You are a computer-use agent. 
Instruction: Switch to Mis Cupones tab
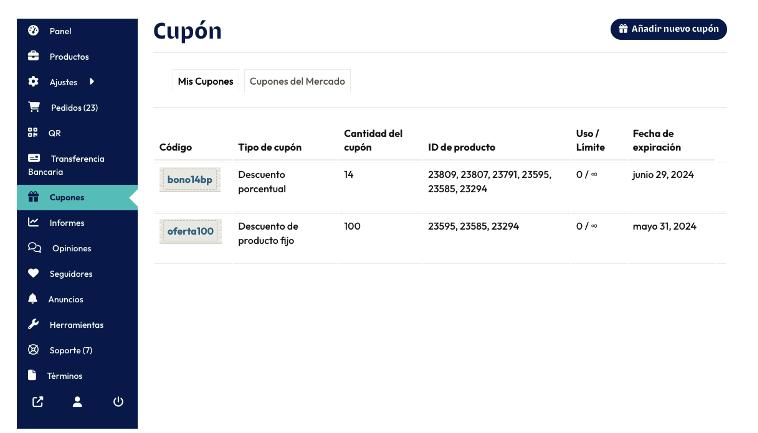[x=205, y=82]
